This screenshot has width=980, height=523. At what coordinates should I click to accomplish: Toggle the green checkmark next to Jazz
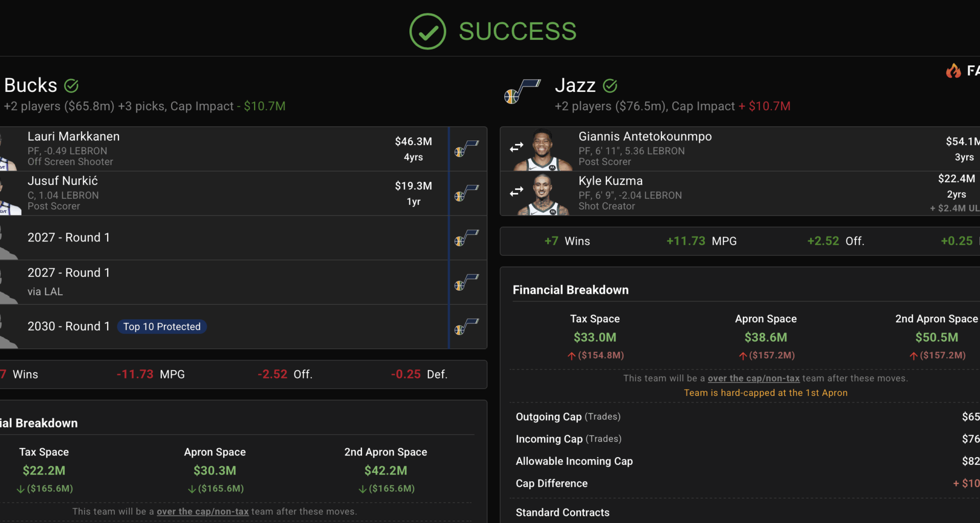(610, 86)
